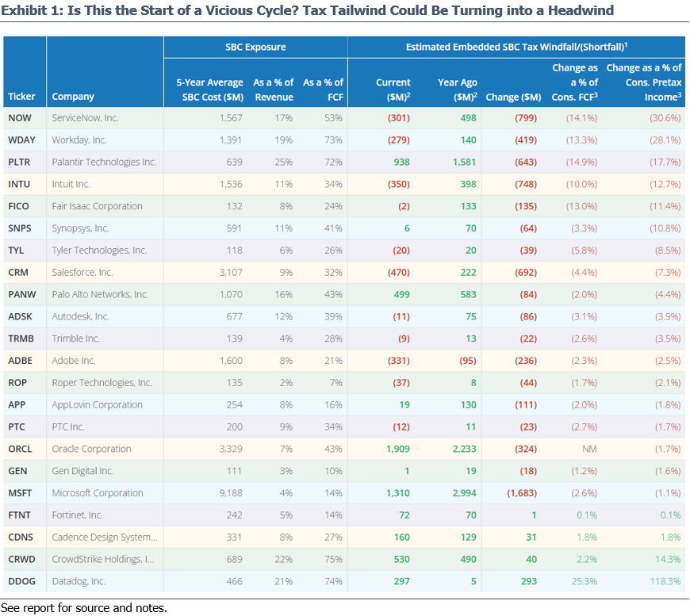Click 'Fair Isaac Corporation' company cell
690x616 pixels.
[x=98, y=206]
